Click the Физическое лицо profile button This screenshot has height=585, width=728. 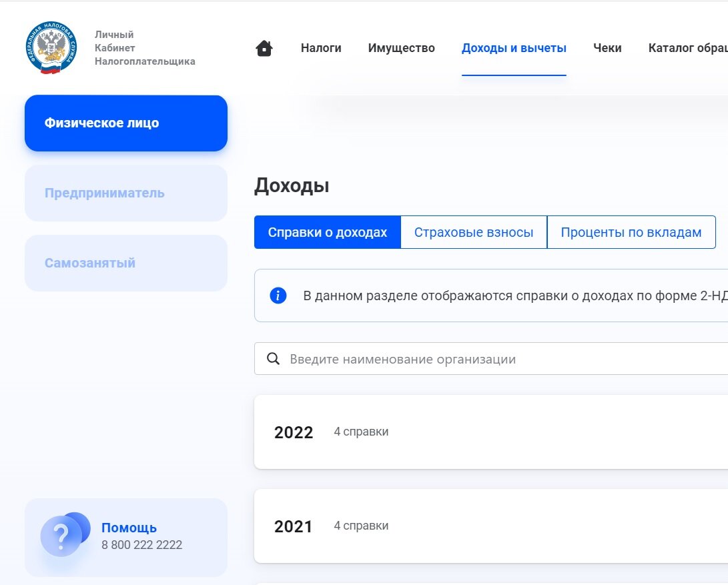(x=125, y=123)
